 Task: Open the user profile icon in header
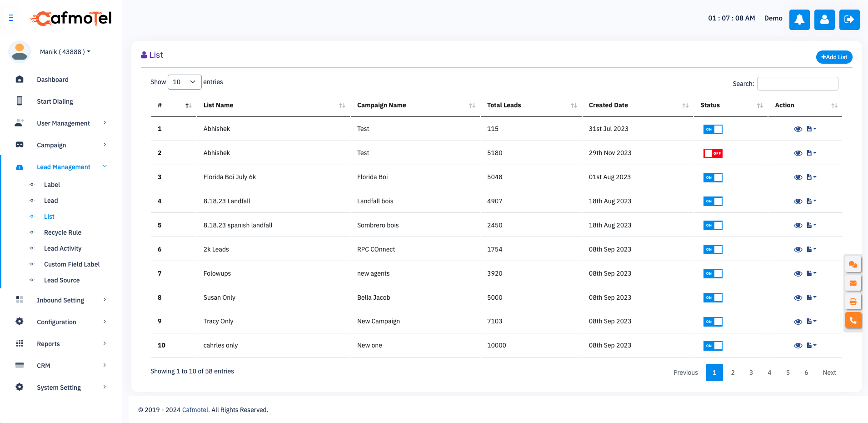click(x=824, y=20)
